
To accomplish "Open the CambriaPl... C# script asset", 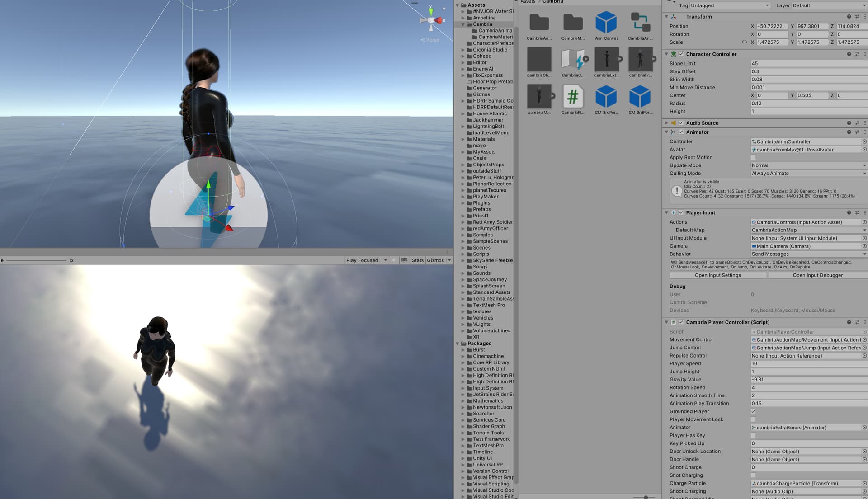I will pyautogui.click(x=572, y=100).
